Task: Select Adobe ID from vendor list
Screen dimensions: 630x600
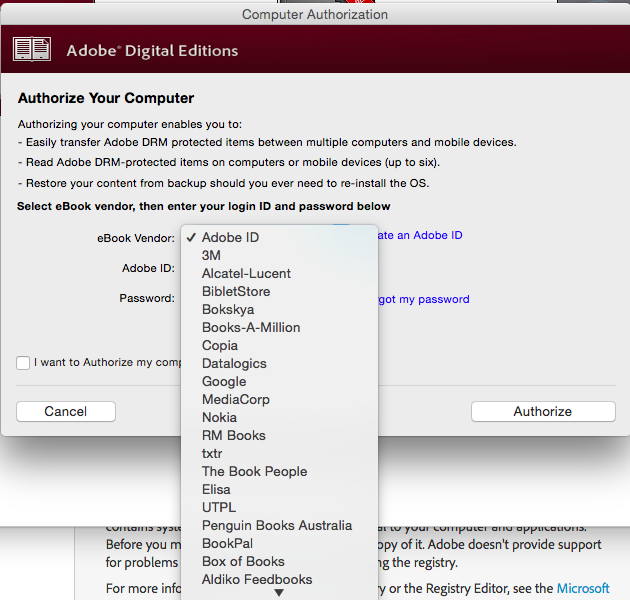Action: (230, 238)
